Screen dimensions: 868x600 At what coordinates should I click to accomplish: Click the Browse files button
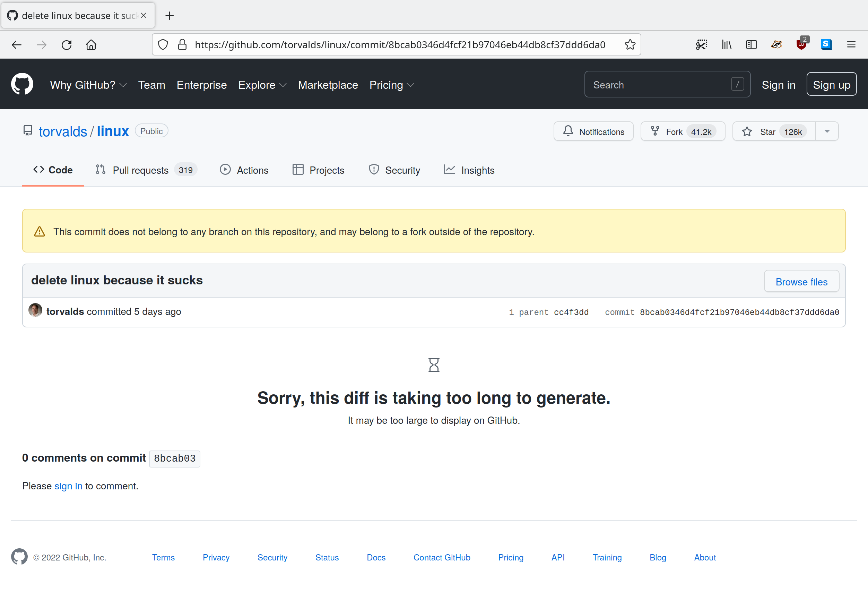pyautogui.click(x=801, y=281)
